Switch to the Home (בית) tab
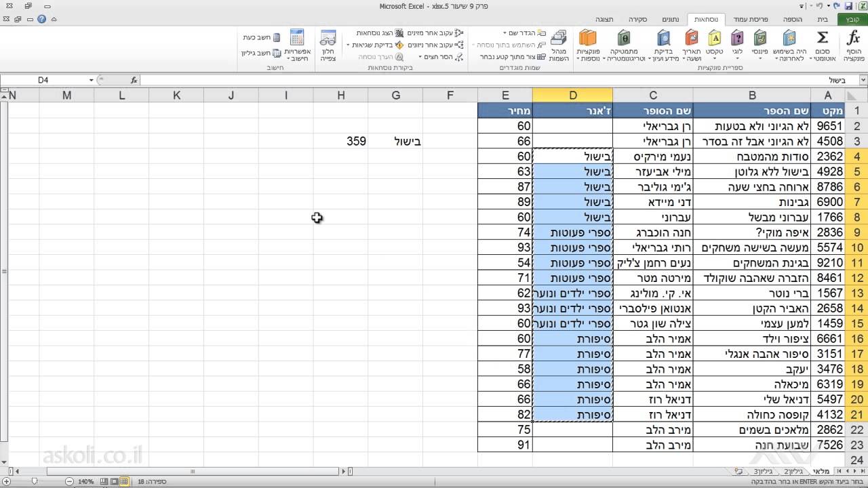The height and width of the screenshot is (488, 868). [x=823, y=20]
